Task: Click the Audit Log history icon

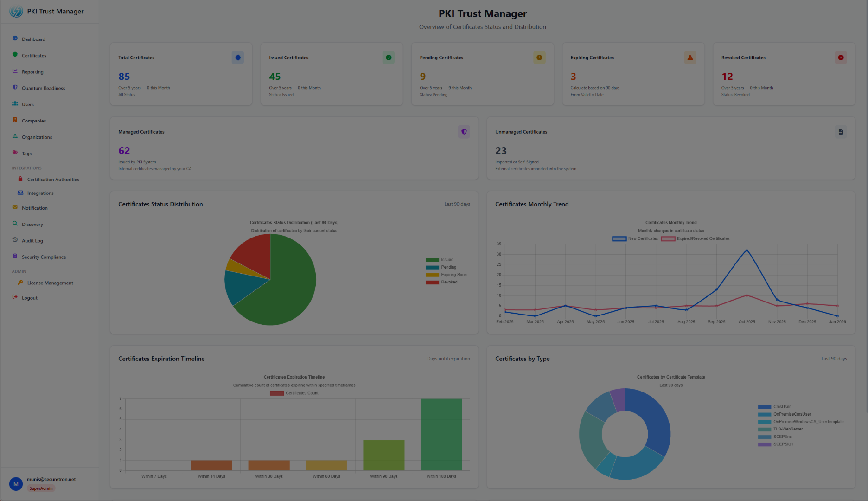Action: [15, 240]
